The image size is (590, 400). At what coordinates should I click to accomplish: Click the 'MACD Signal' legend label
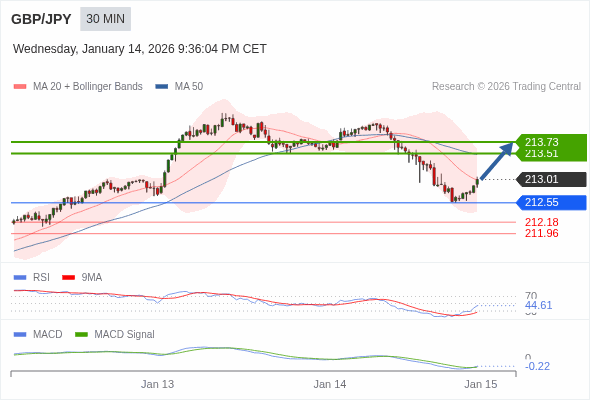pos(125,335)
